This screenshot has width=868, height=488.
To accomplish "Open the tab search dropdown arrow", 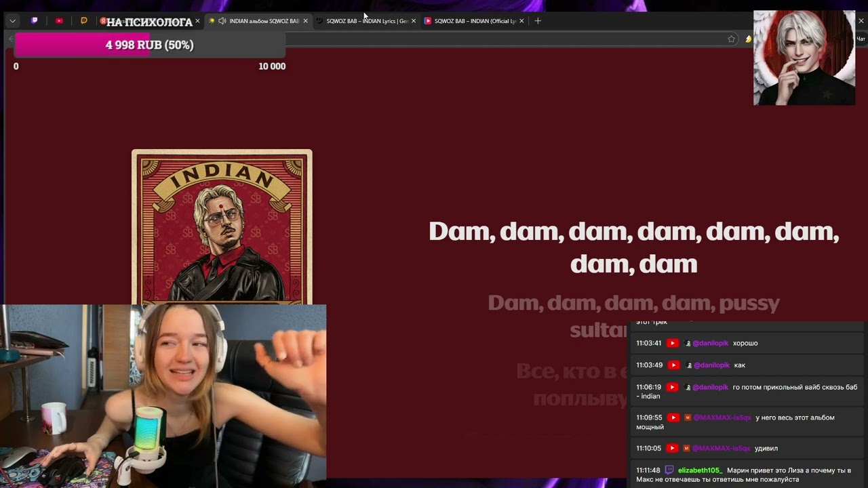I will 12,21.
